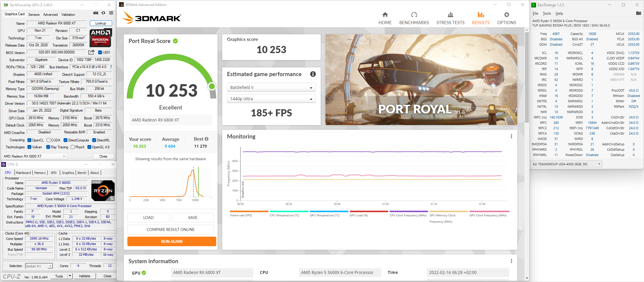
Task: Click the Ryzen 5 logo in CPU-Z
Action: point(103,190)
